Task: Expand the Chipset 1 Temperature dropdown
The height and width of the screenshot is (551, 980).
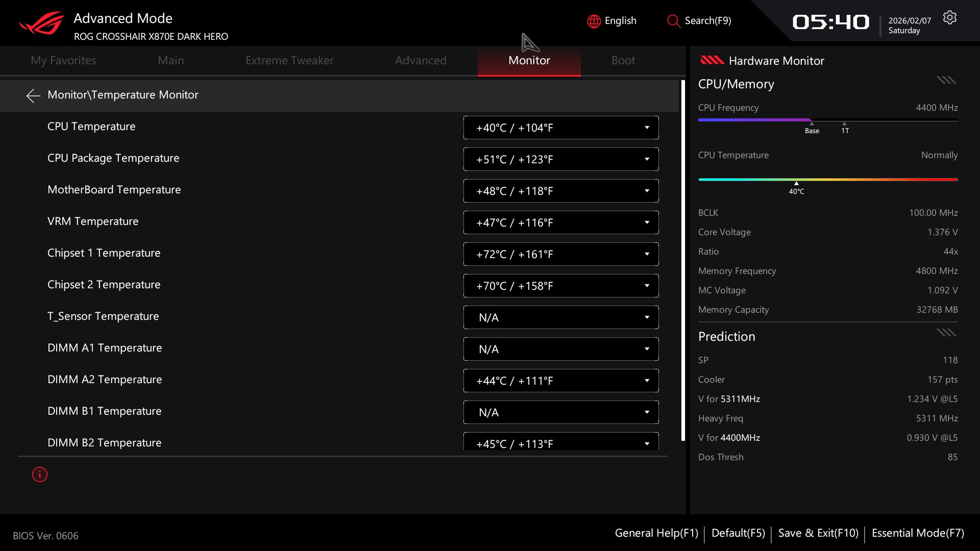Action: click(x=560, y=254)
